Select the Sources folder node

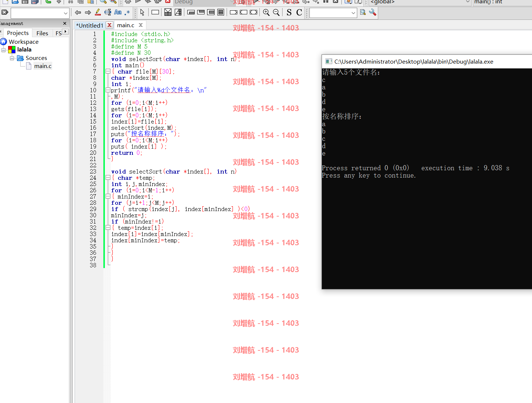36,58
